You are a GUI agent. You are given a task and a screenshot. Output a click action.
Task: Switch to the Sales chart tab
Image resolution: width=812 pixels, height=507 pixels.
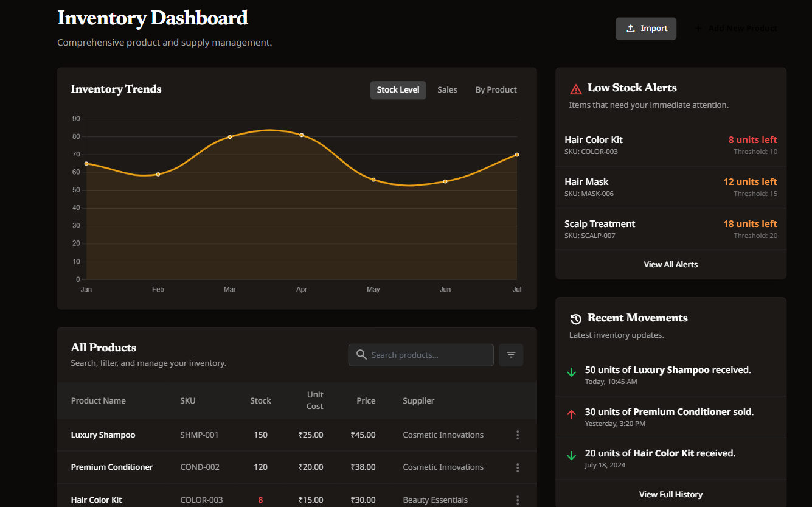click(x=447, y=90)
